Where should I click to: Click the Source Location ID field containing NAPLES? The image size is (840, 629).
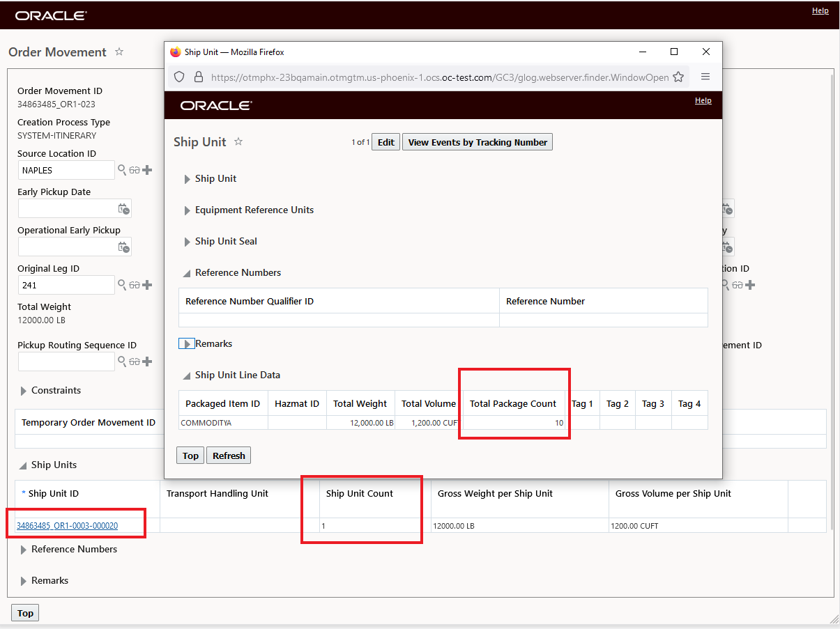pyautogui.click(x=66, y=170)
